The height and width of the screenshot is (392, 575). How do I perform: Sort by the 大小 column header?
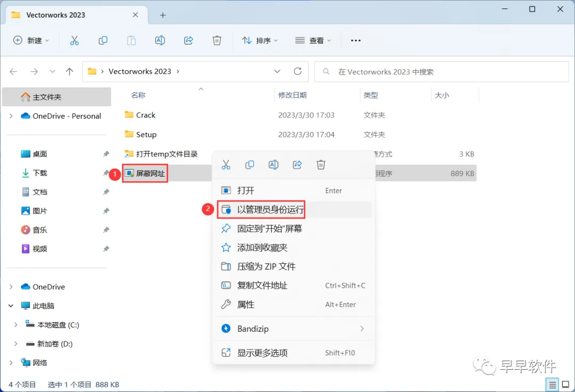coord(442,95)
